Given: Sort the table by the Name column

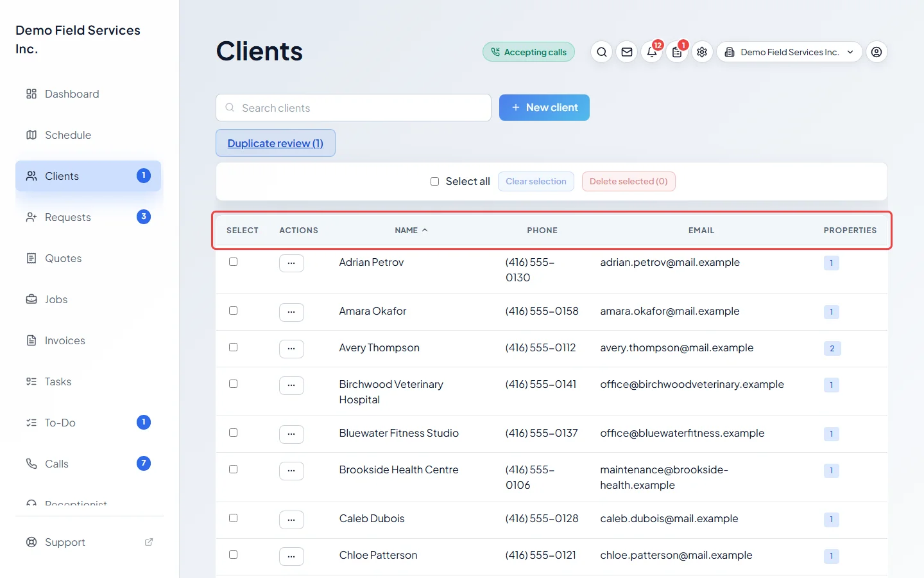Looking at the screenshot, I should [411, 231].
